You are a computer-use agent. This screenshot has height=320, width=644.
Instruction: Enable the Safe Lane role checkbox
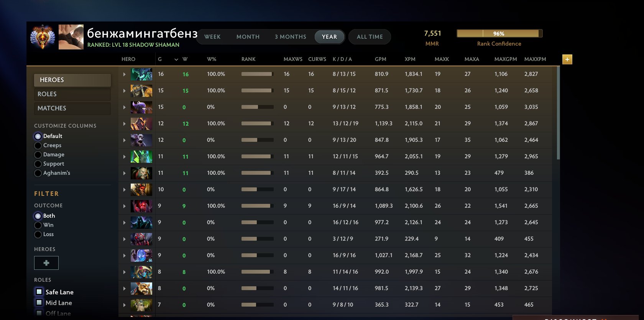click(x=39, y=292)
